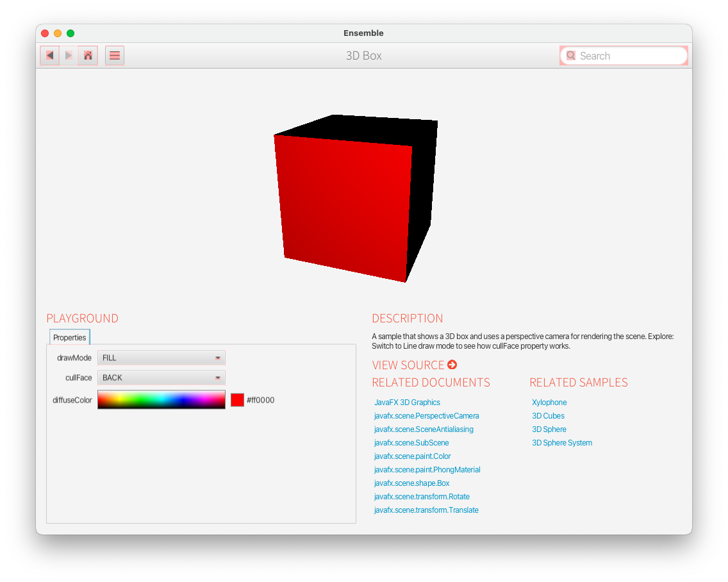Screen dimensions: 728x582
Task: Open the list menu icon in toolbar
Action: pos(115,56)
